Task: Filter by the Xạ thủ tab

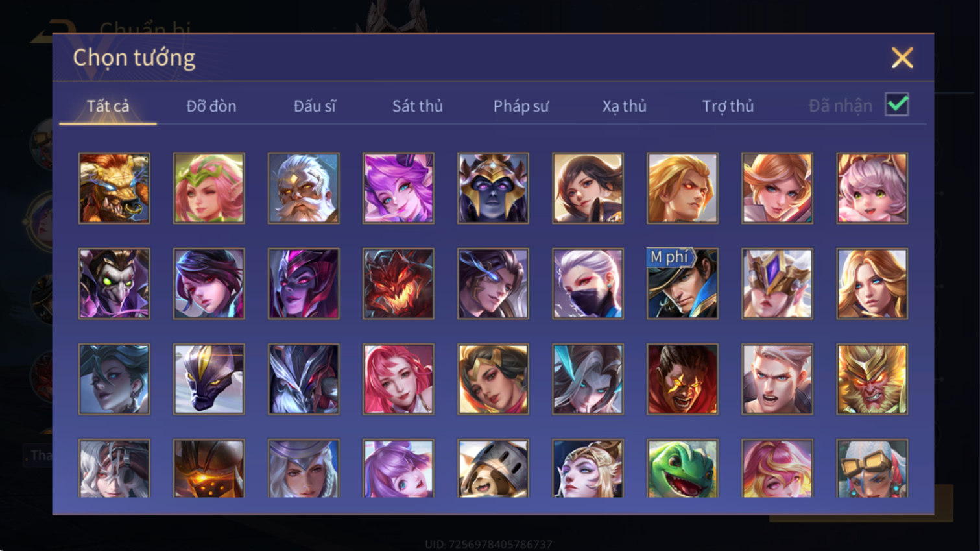Action: 624,106
